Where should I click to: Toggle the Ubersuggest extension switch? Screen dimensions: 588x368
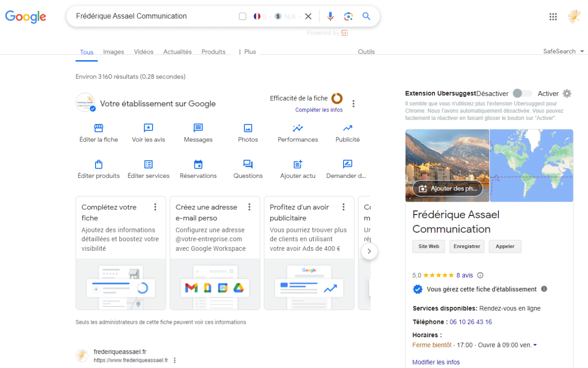click(522, 93)
